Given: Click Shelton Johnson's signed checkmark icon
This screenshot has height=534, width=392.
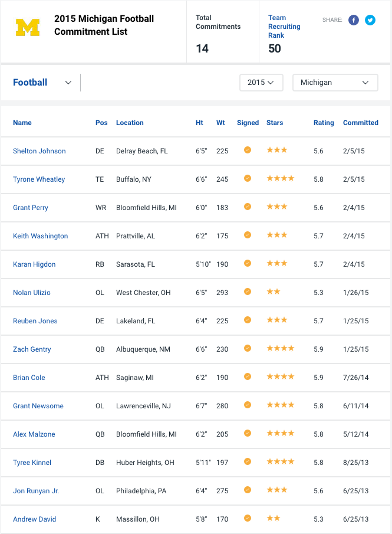Looking at the screenshot, I should (248, 150).
